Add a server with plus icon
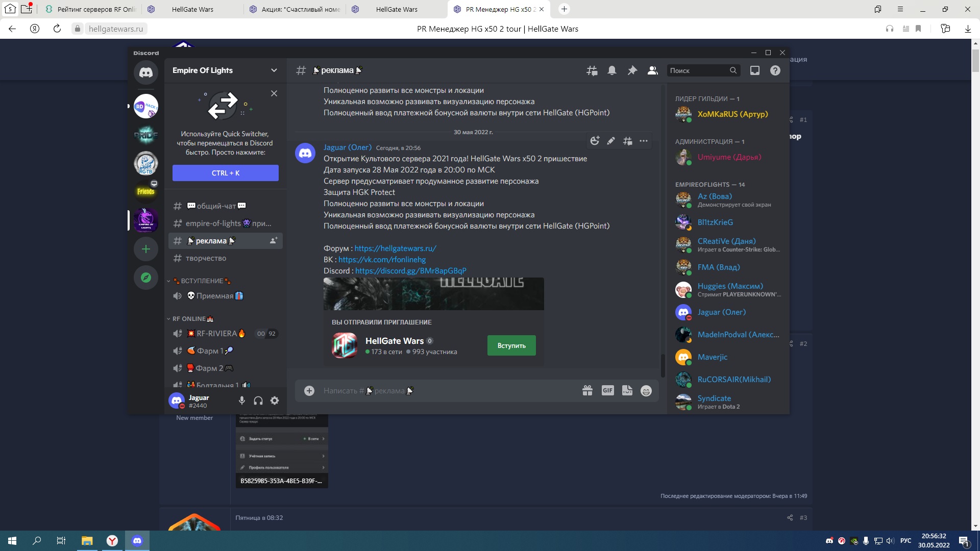The image size is (980, 551). tap(146, 249)
